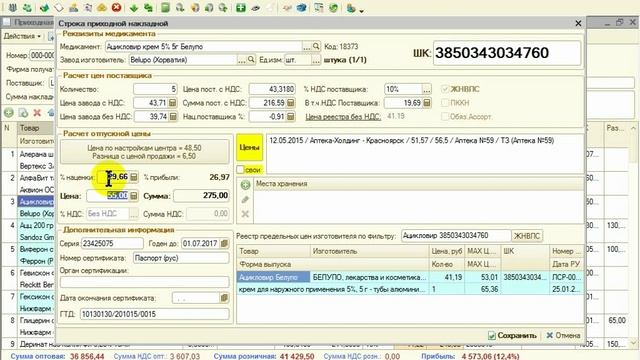Click the green plus cross toolbar icon
The image size is (640, 360).
coord(241,7)
